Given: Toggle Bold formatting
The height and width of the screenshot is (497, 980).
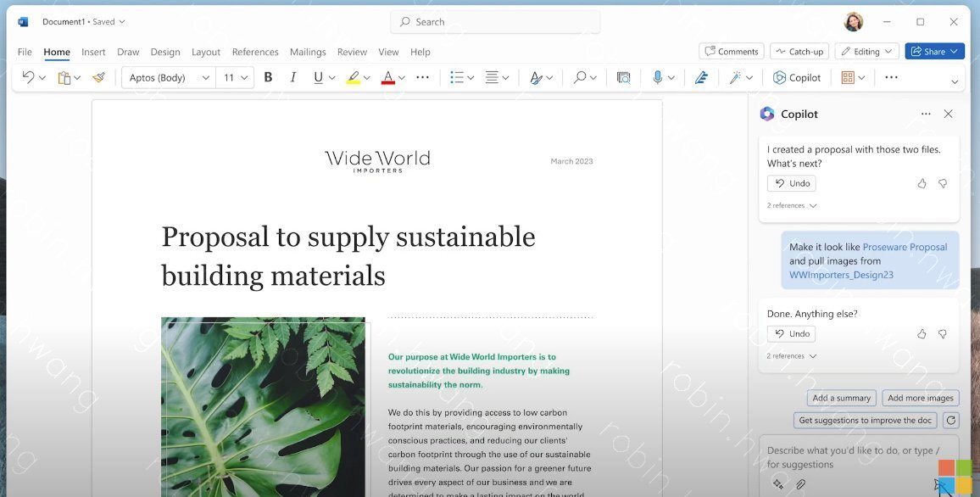Looking at the screenshot, I should [x=268, y=77].
